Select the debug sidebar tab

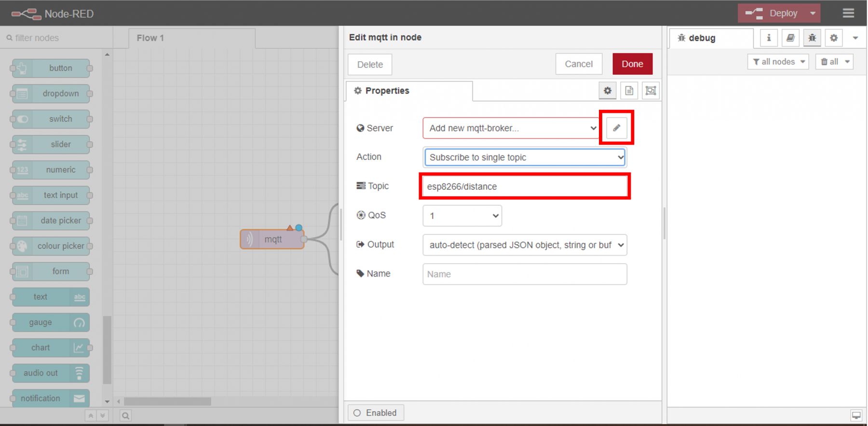coord(701,38)
